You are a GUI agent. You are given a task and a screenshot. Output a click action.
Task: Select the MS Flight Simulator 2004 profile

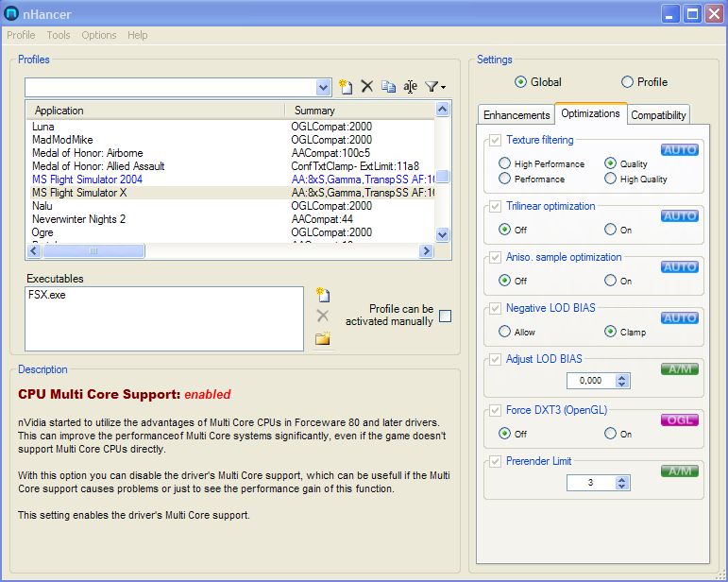[x=231, y=180]
